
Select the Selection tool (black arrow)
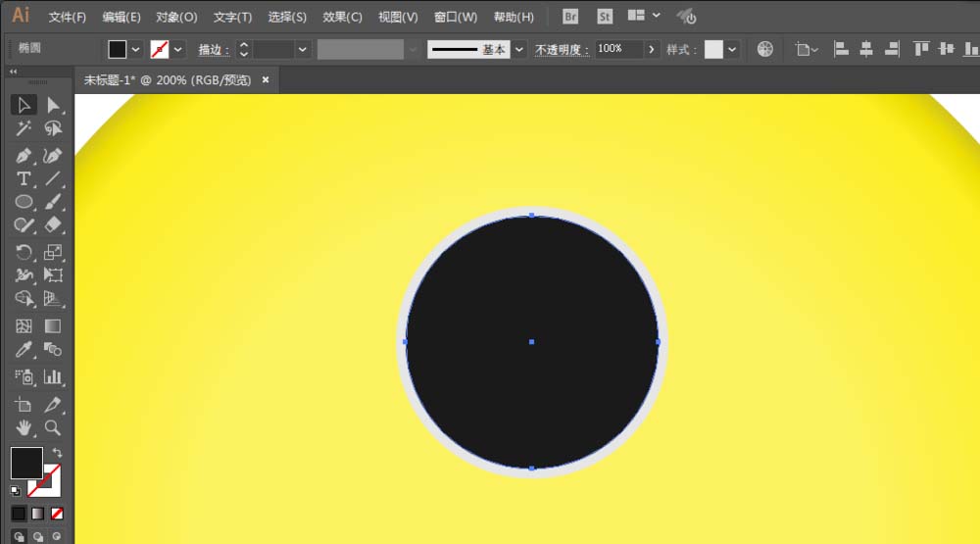tap(24, 105)
